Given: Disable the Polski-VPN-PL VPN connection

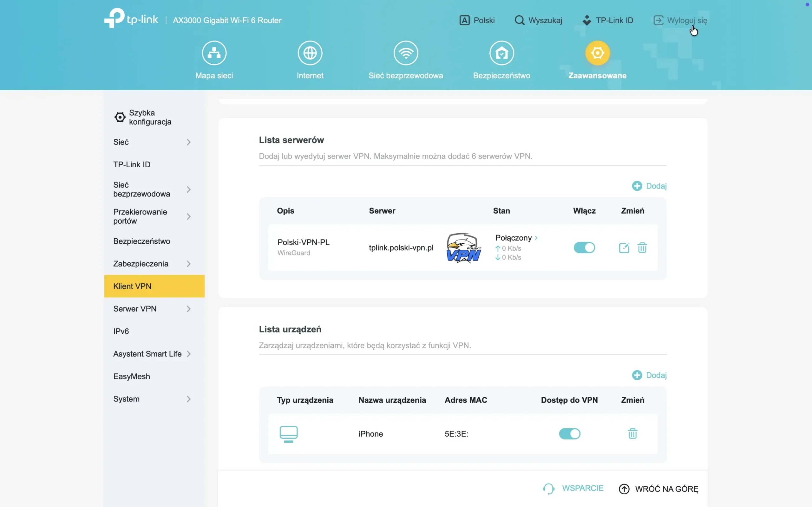Looking at the screenshot, I should [x=584, y=247].
